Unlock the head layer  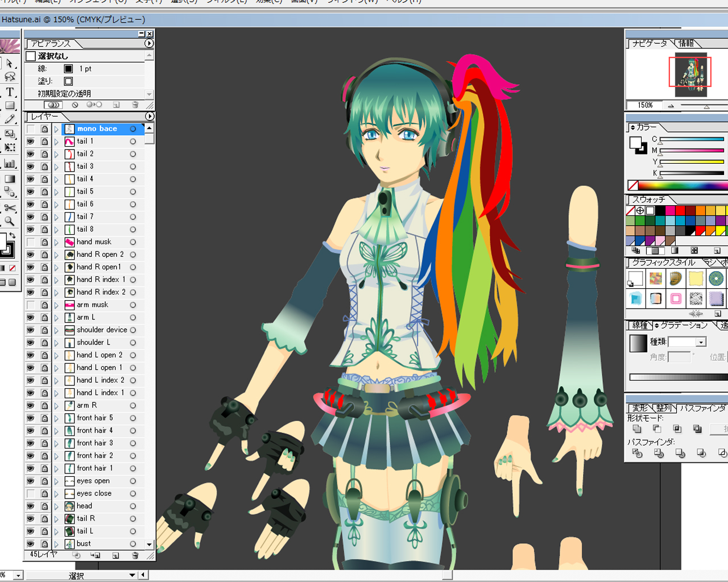point(44,506)
